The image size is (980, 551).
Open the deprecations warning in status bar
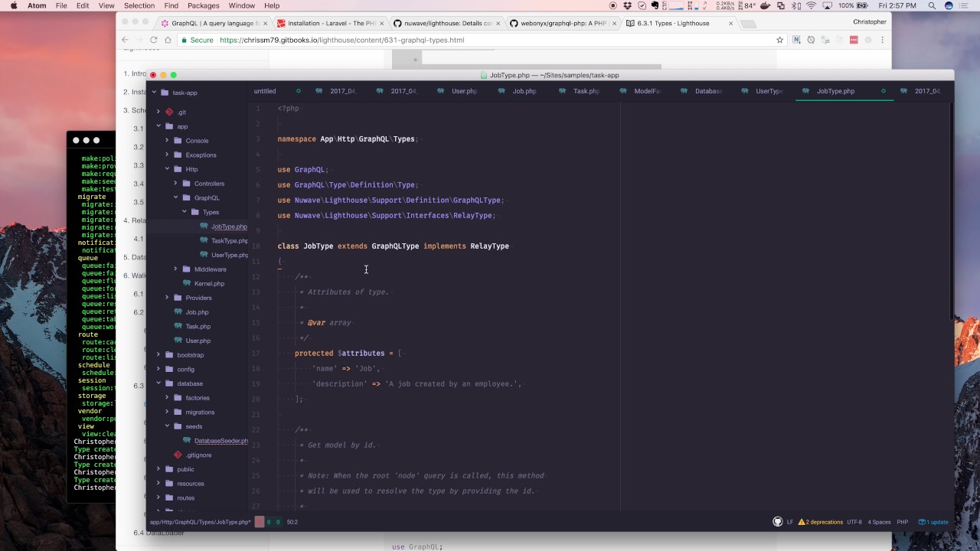point(820,522)
